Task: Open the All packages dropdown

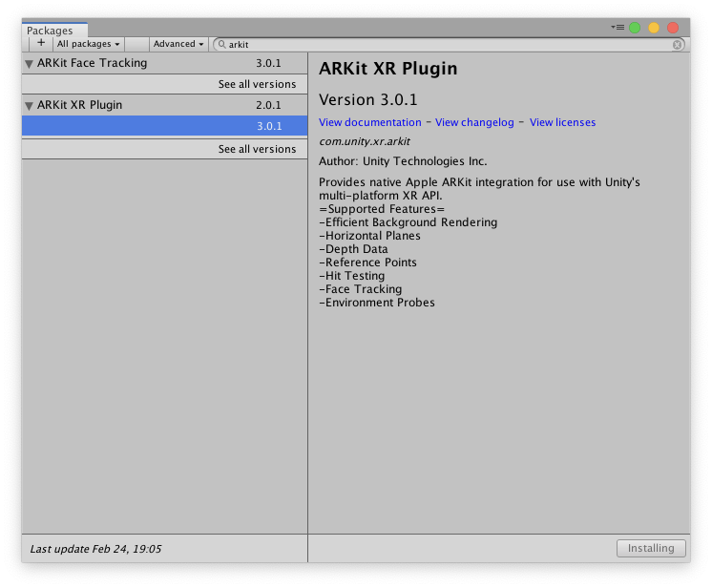Action: point(88,44)
